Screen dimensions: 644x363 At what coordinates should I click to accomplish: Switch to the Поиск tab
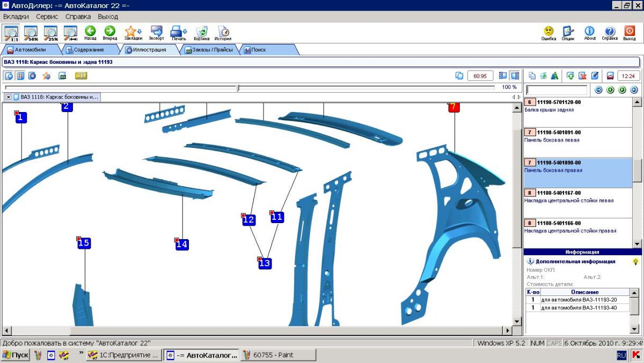(268, 50)
